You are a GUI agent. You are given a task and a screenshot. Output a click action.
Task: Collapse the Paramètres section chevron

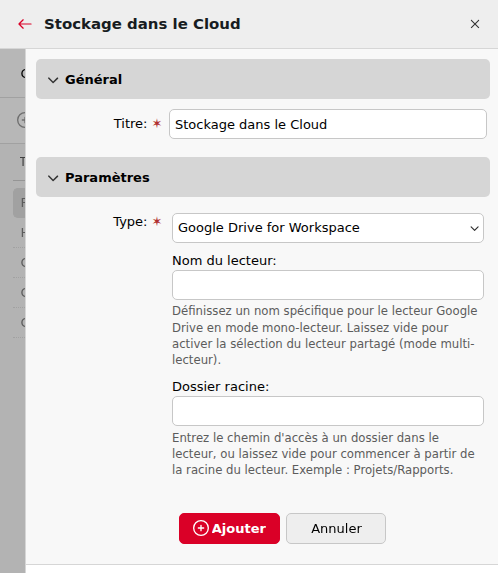[x=53, y=178]
